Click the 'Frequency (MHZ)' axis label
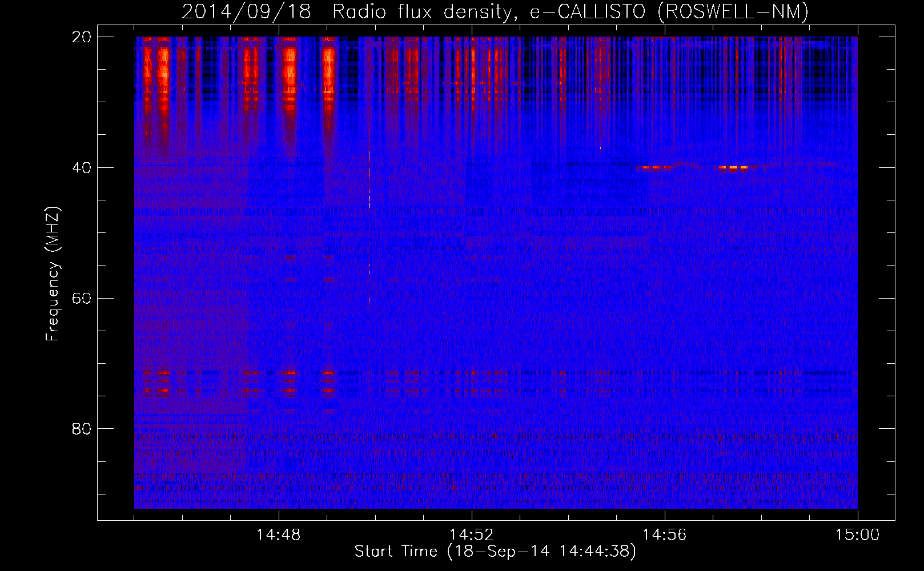The width and height of the screenshot is (924, 571). point(53,274)
